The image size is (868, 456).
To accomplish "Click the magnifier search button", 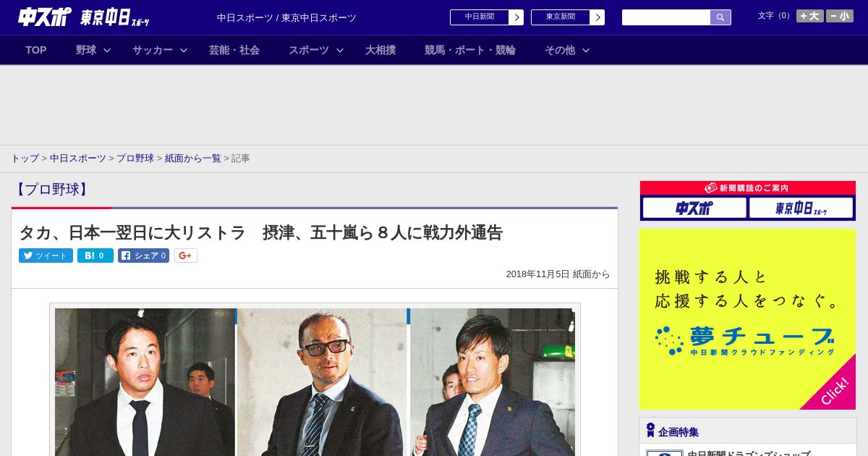I will tap(720, 17).
